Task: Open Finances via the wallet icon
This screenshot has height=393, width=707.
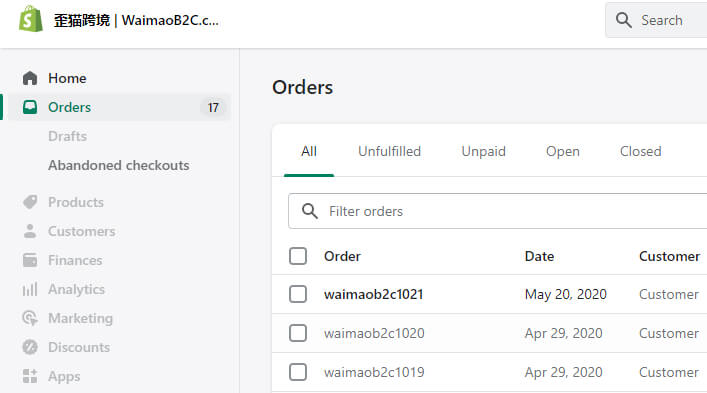Action: pos(30,260)
